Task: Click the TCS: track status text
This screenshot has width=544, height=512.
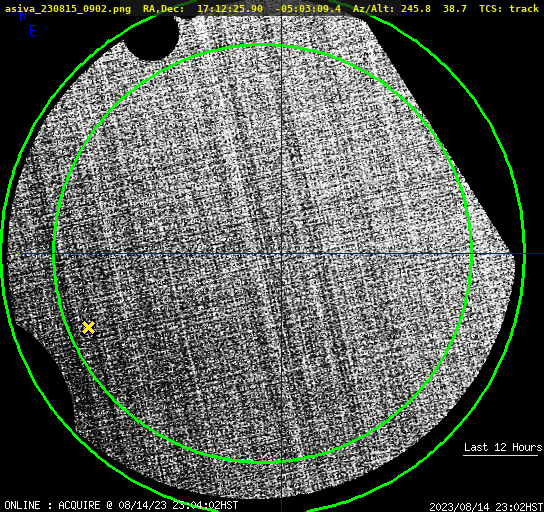Action: (509, 8)
